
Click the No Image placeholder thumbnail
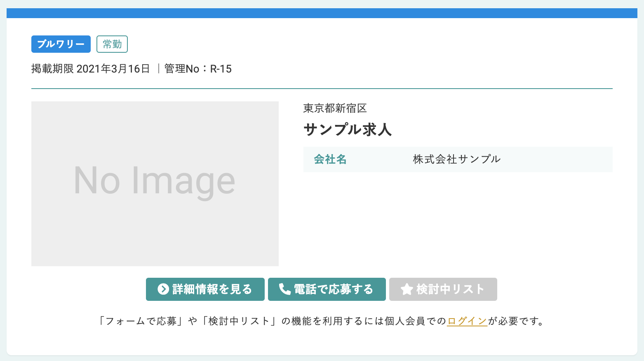click(x=155, y=184)
